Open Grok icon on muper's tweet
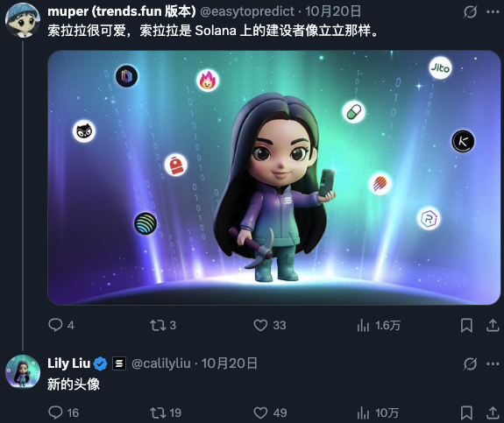 (x=470, y=12)
